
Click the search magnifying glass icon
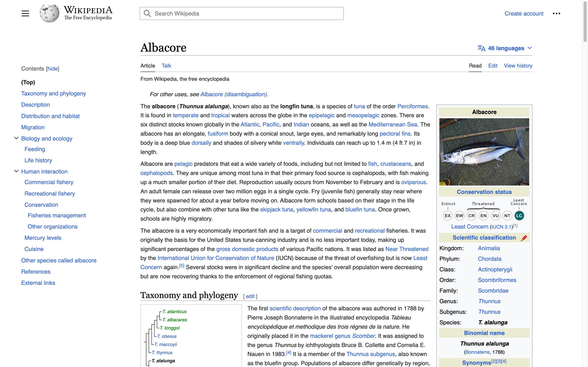[x=147, y=13]
